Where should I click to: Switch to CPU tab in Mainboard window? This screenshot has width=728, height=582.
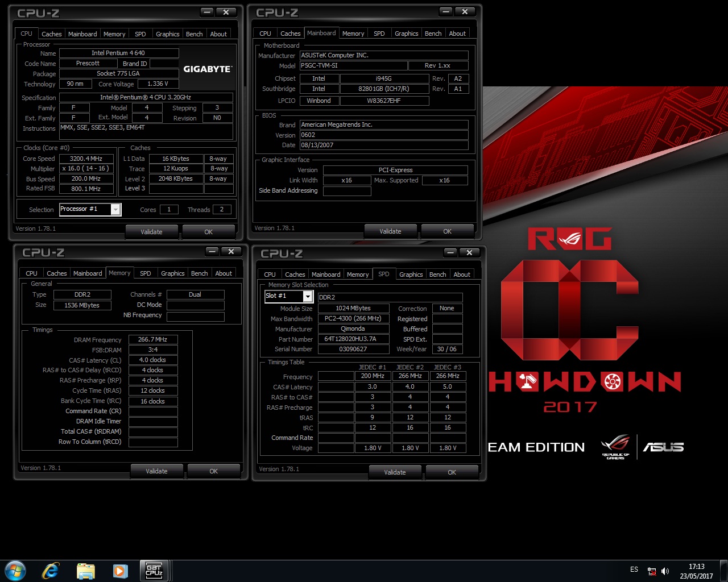pos(265,34)
